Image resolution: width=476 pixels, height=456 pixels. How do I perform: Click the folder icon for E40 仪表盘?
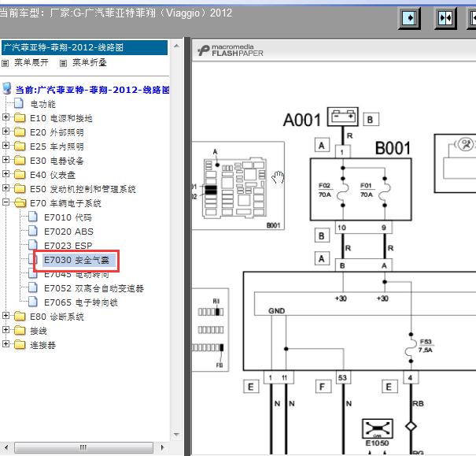(x=20, y=174)
